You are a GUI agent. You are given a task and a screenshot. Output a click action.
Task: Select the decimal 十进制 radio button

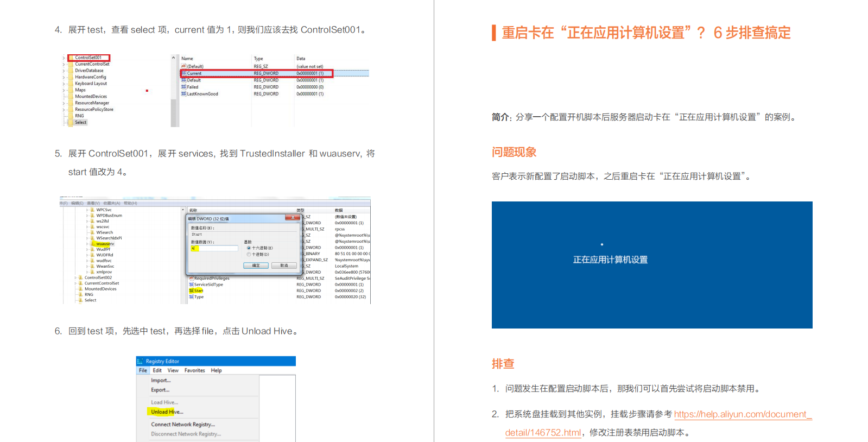point(249,254)
